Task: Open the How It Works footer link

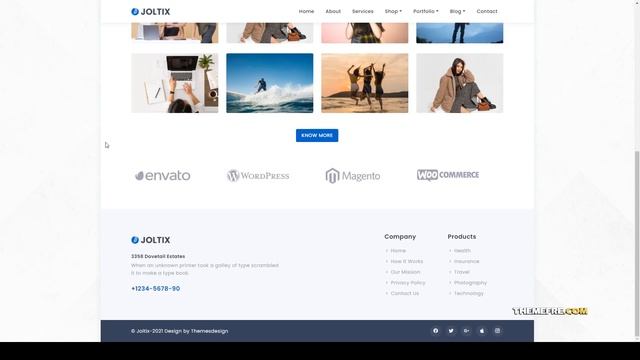Action: [x=407, y=261]
